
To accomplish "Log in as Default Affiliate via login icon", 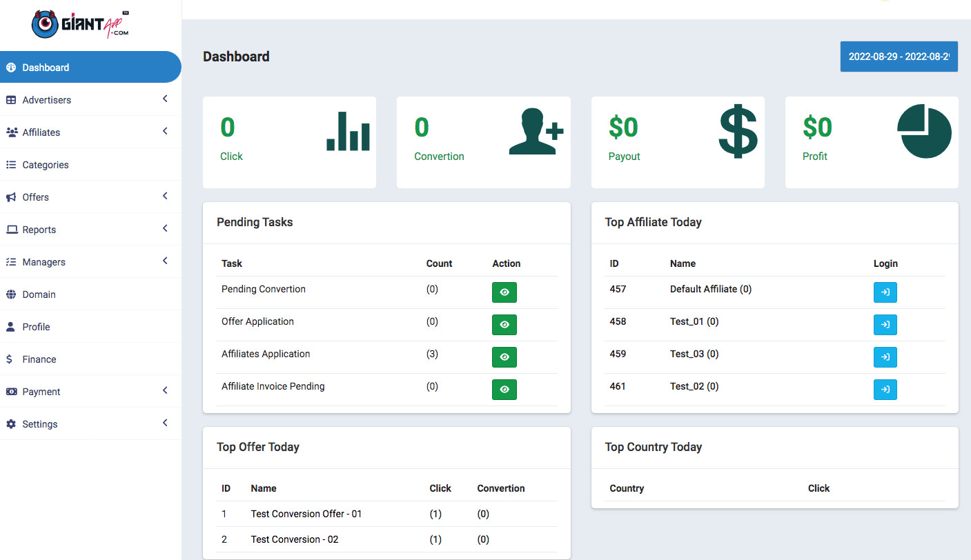I will click(885, 292).
